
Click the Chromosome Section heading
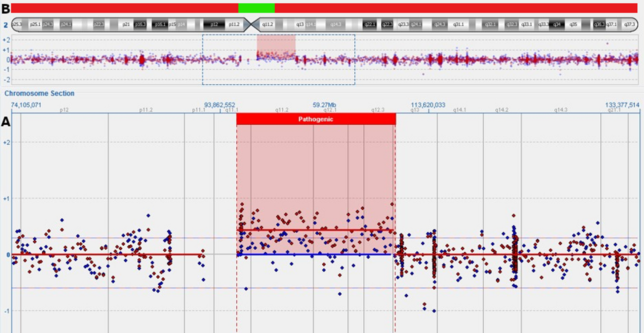39,93
